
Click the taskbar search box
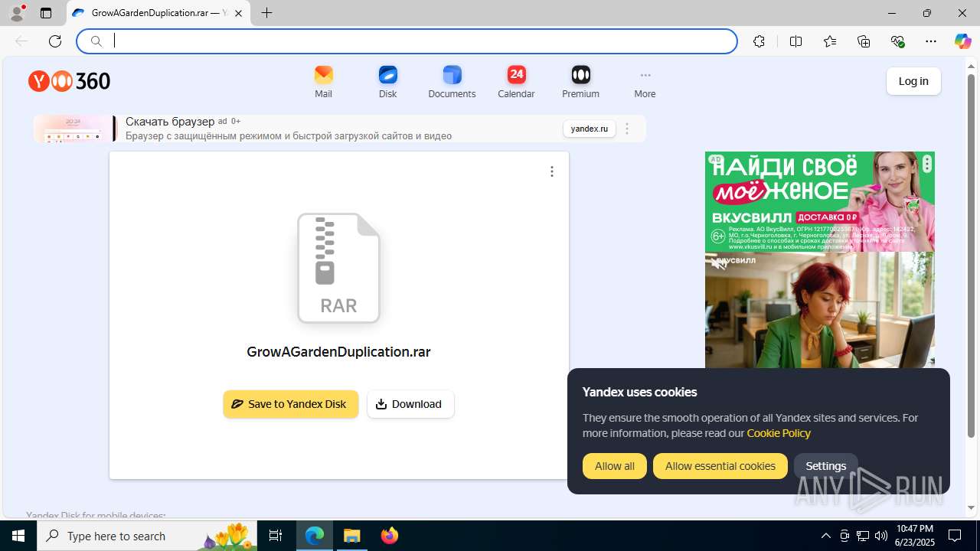[147, 536]
